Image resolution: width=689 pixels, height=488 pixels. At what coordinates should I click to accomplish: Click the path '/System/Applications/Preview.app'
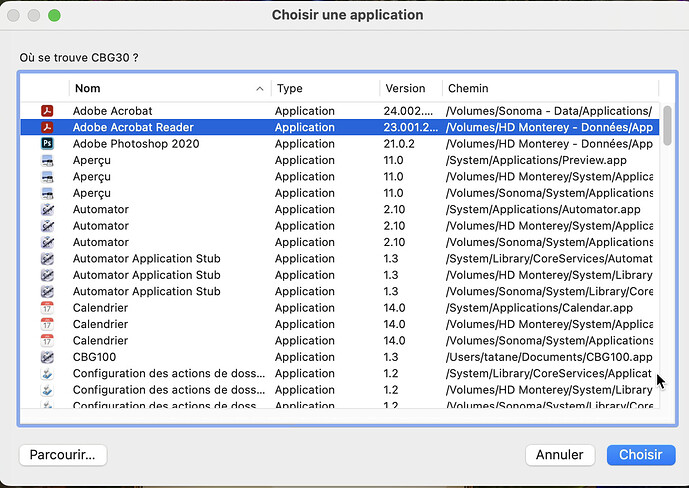click(536, 160)
